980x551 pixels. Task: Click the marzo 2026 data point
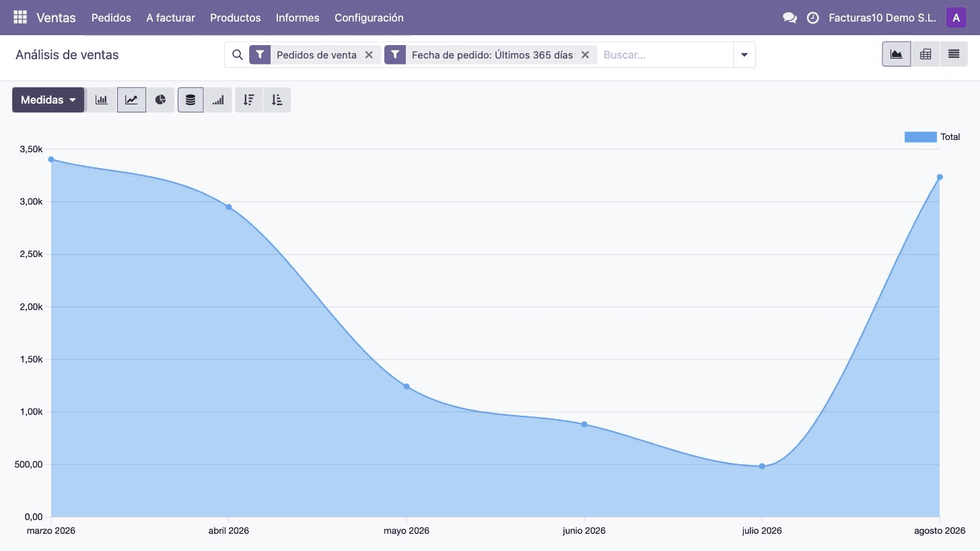(51, 159)
